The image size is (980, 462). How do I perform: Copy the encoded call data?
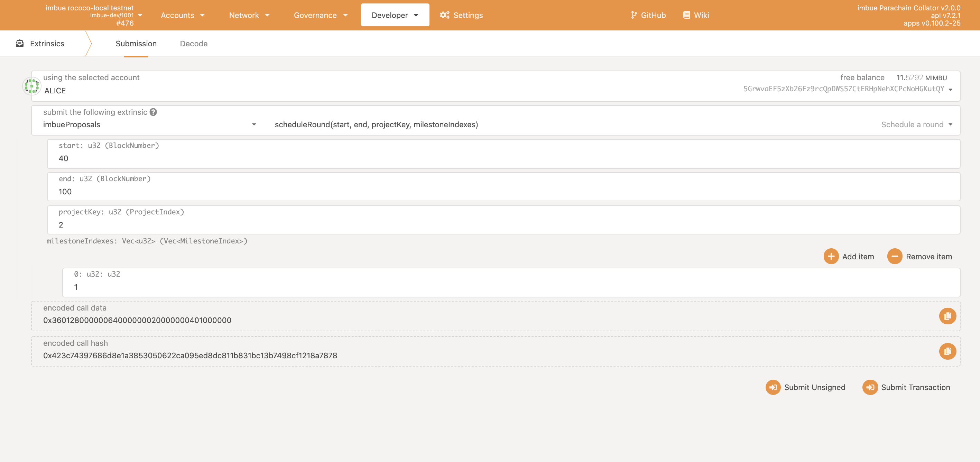click(947, 316)
